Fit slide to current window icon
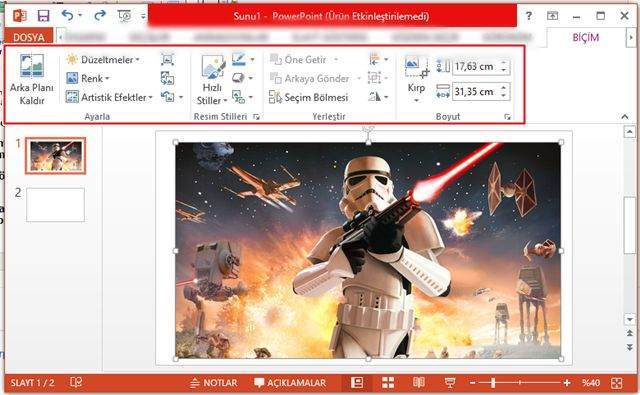Image resolution: width=640 pixels, height=395 pixels. coord(617,383)
